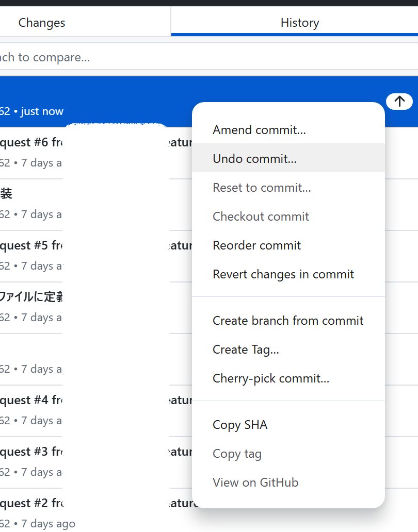
Task: Choose Reorder commit from menu
Action: click(288, 245)
